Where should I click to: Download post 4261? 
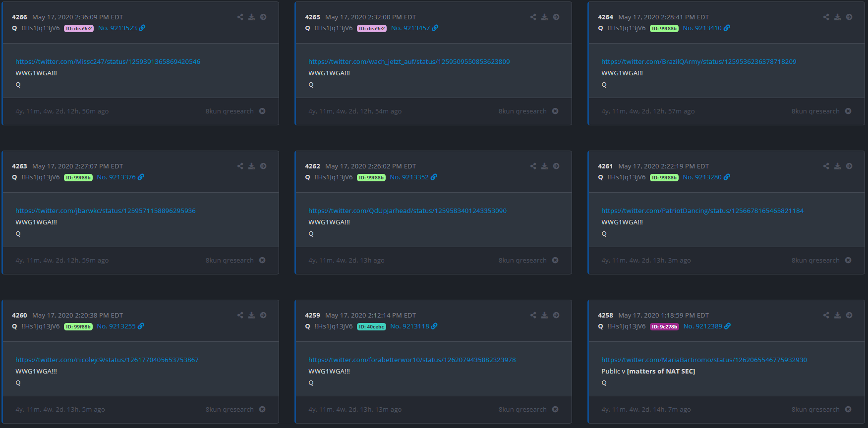pos(837,166)
